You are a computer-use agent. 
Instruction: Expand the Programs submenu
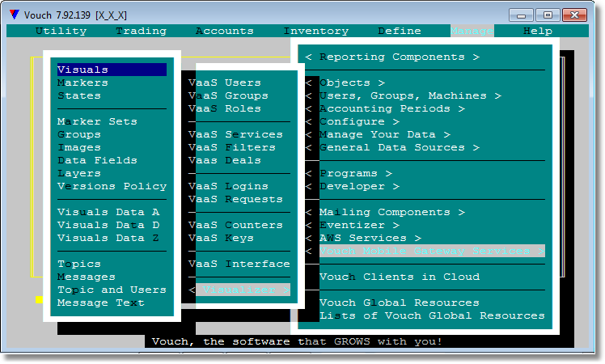[x=349, y=173]
